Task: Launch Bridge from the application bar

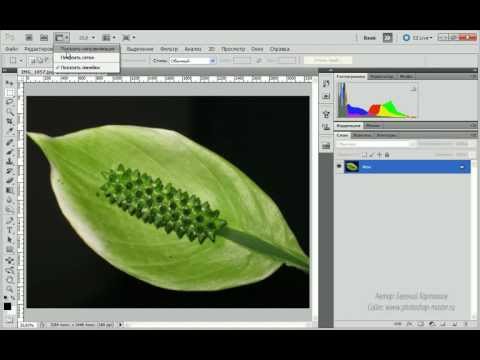Action: [x=29, y=38]
